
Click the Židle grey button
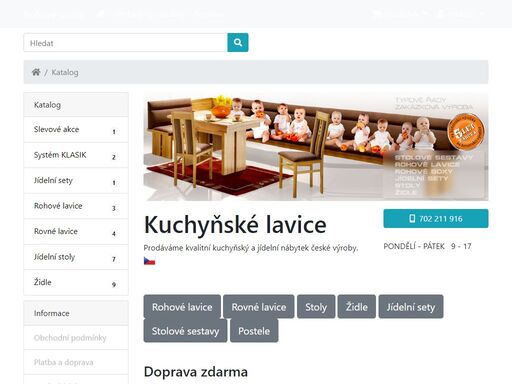click(x=357, y=307)
